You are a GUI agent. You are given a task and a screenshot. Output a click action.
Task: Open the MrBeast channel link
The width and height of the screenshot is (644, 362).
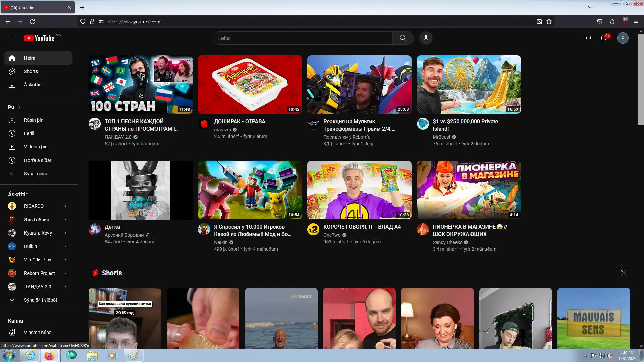(x=441, y=137)
